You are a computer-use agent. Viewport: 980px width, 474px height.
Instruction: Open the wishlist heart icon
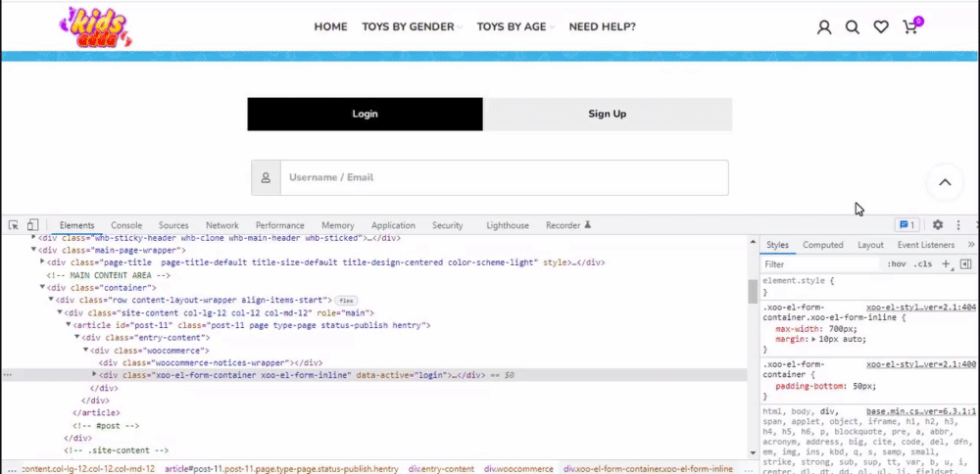coord(881,26)
